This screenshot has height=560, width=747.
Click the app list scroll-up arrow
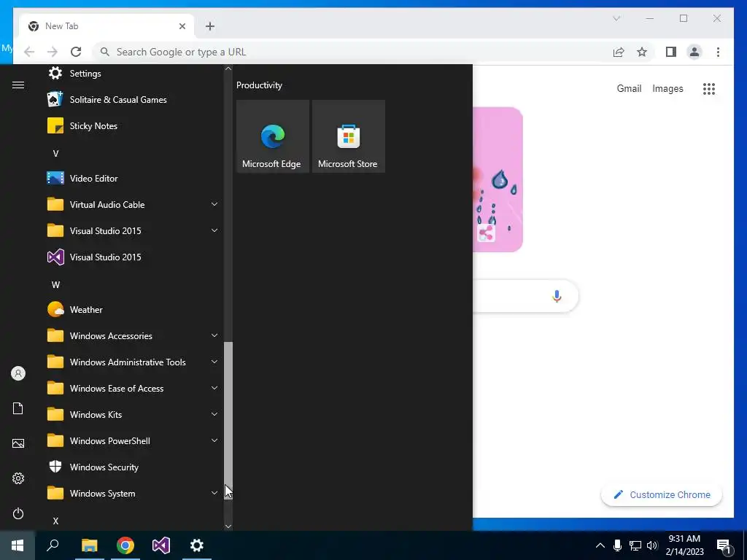point(228,69)
